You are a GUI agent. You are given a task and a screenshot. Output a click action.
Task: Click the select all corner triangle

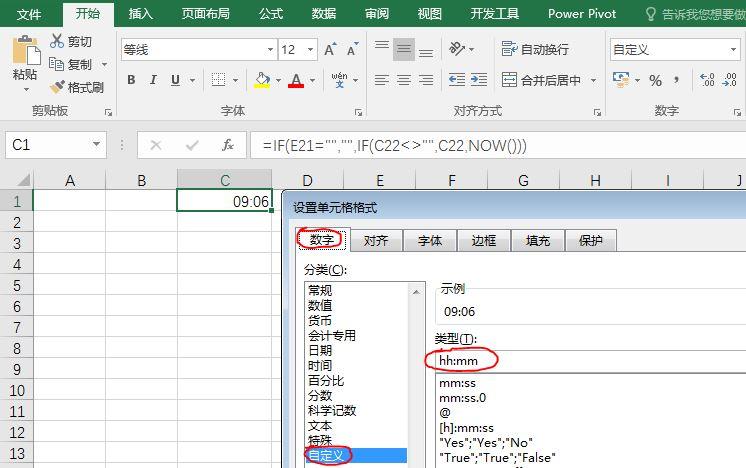pyautogui.click(x=23, y=180)
